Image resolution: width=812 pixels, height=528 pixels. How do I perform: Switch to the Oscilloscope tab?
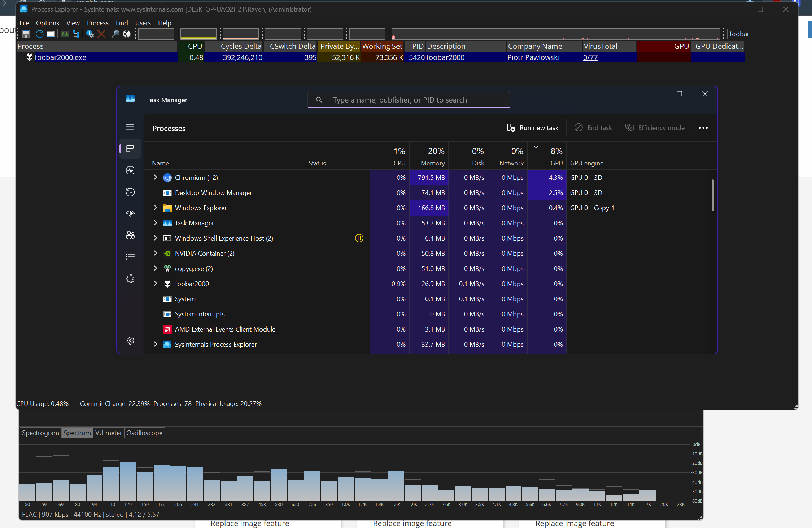click(x=144, y=433)
